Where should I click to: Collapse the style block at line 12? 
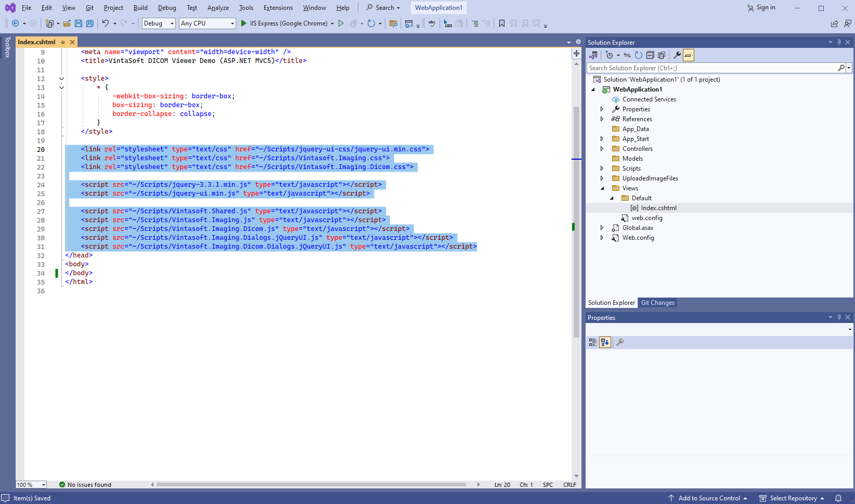click(61, 79)
